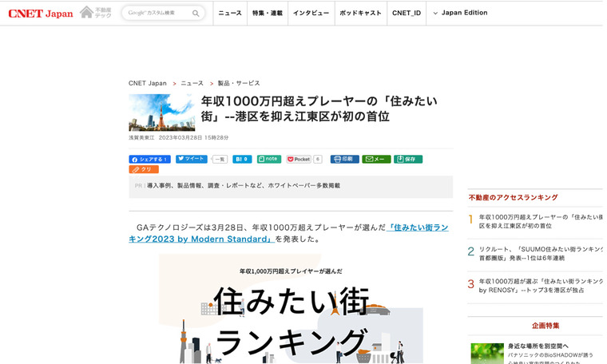Share article via Facebook シェアする button

149,159
